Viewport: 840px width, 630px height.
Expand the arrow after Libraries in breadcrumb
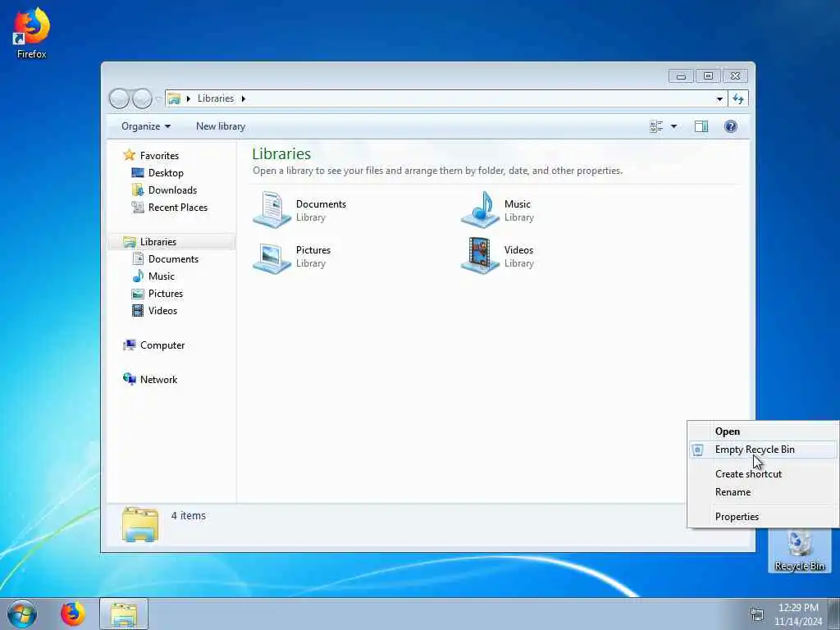pos(243,98)
